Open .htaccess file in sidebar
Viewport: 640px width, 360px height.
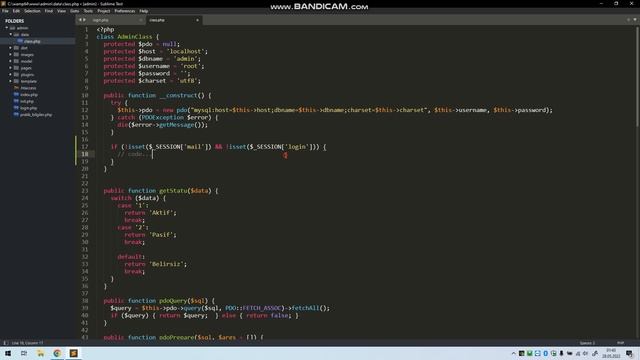tap(28, 88)
